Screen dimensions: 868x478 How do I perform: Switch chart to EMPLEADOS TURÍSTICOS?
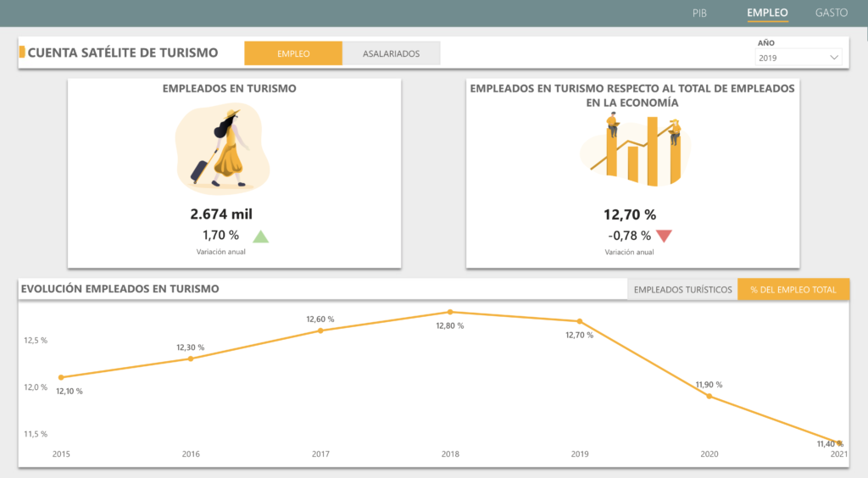coord(682,290)
